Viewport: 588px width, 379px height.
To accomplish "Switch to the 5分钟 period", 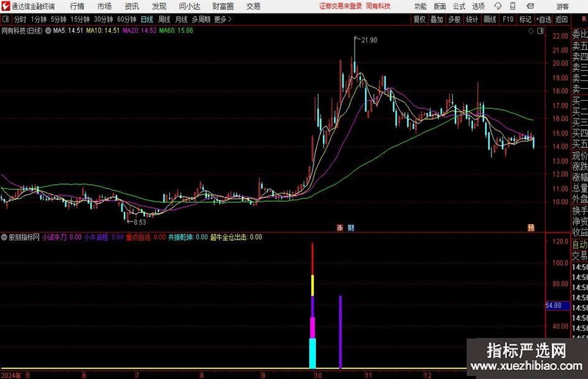I will pos(58,19).
